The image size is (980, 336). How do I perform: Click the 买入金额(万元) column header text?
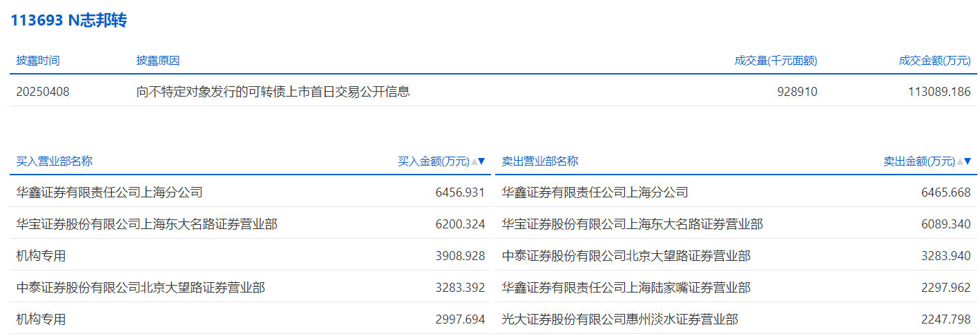click(433, 161)
